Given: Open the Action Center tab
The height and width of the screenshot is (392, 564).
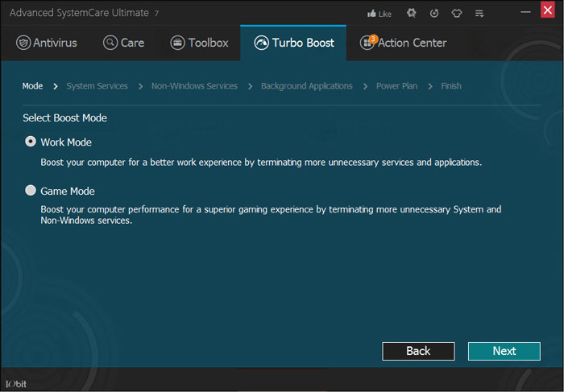Looking at the screenshot, I should click(x=404, y=43).
